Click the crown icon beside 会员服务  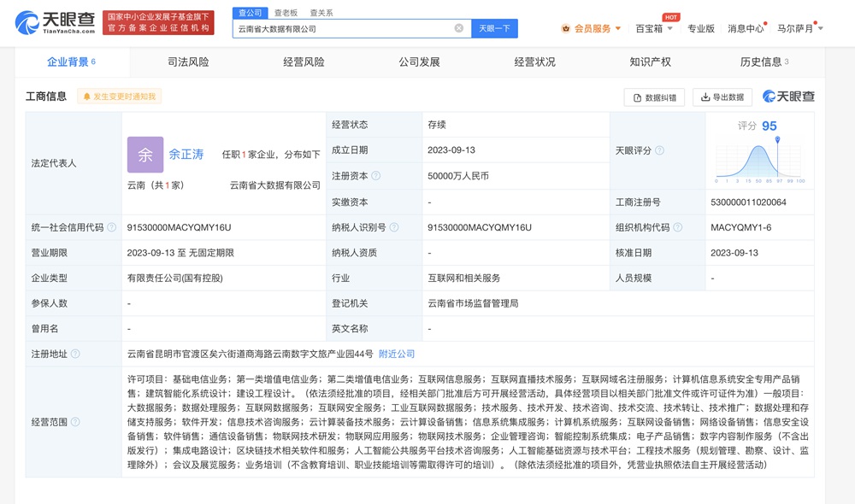click(565, 28)
